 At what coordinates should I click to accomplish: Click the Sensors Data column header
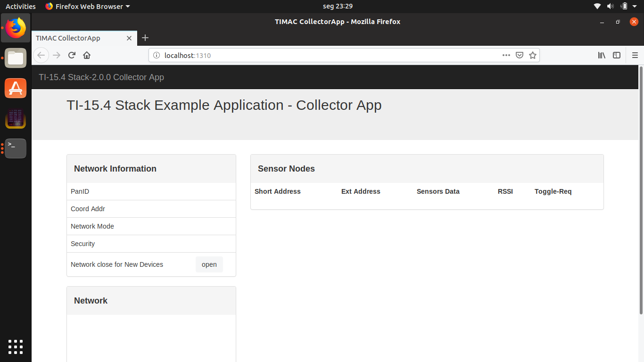coord(438,191)
